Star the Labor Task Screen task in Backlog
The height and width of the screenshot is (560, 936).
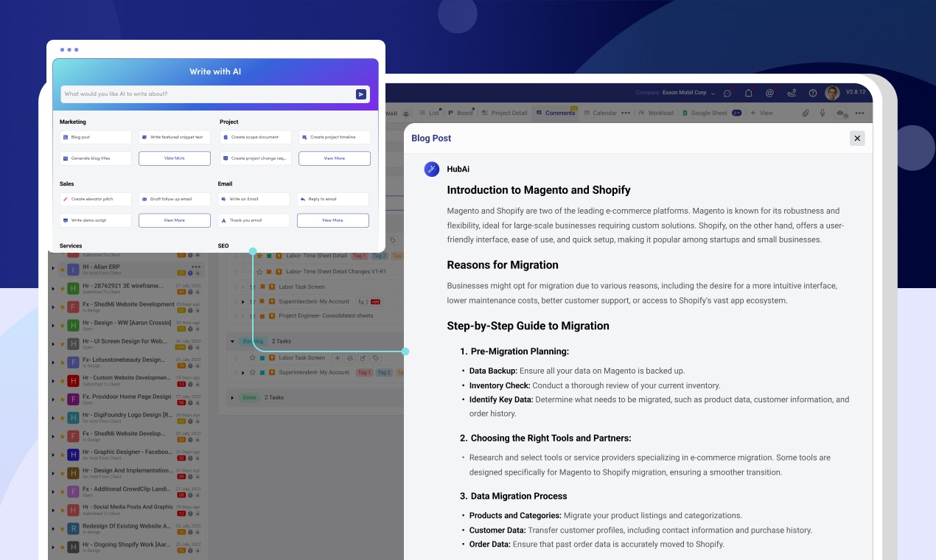pyautogui.click(x=252, y=358)
